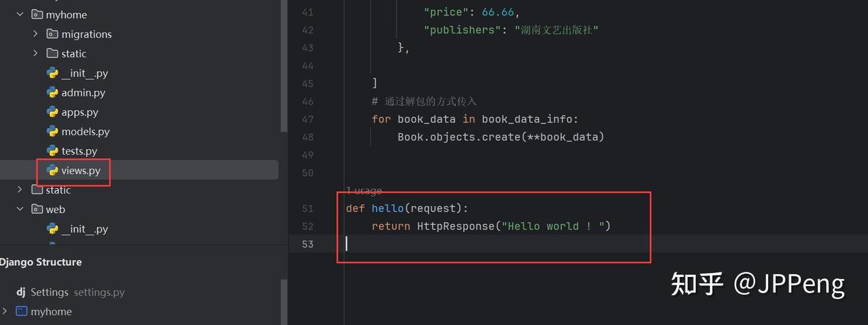Collapse the web folder chevron
Image resolution: width=868 pixels, height=325 pixels.
20,209
